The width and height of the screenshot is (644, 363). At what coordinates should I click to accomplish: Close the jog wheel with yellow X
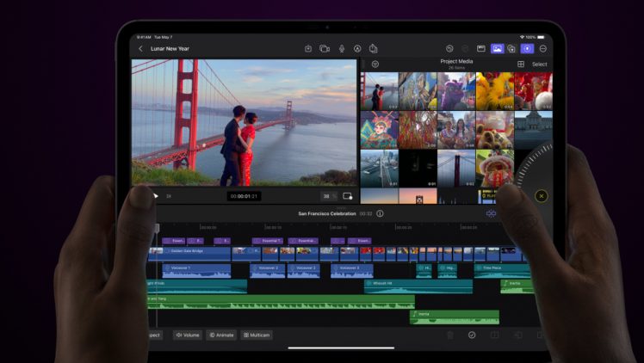[x=541, y=196]
